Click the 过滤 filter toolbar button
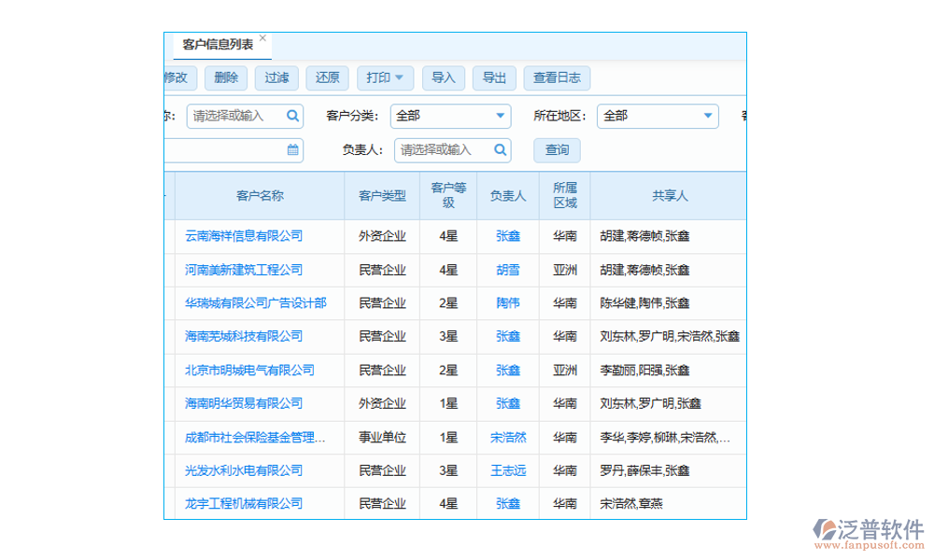Screen dimensions: 934x560 276,77
